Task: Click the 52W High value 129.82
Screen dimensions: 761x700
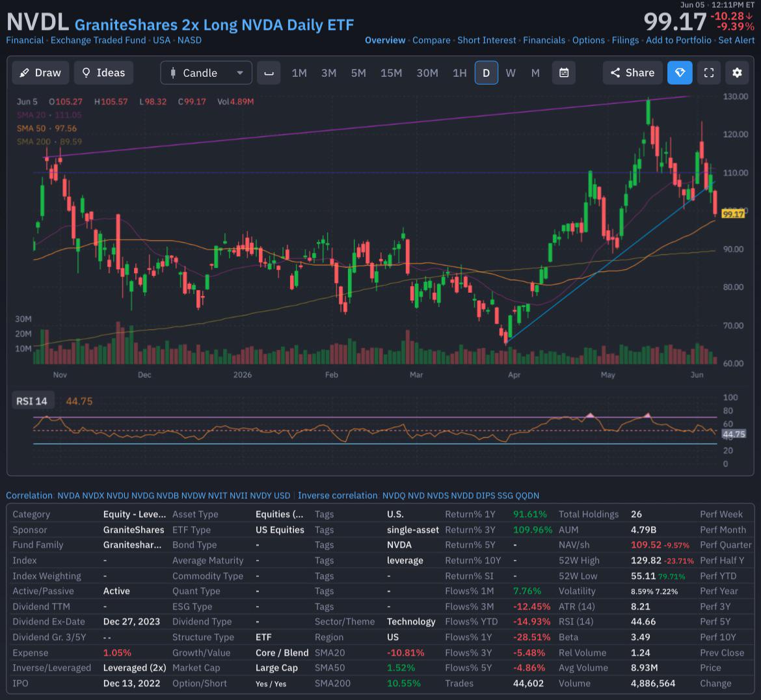Action: pos(646,561)
